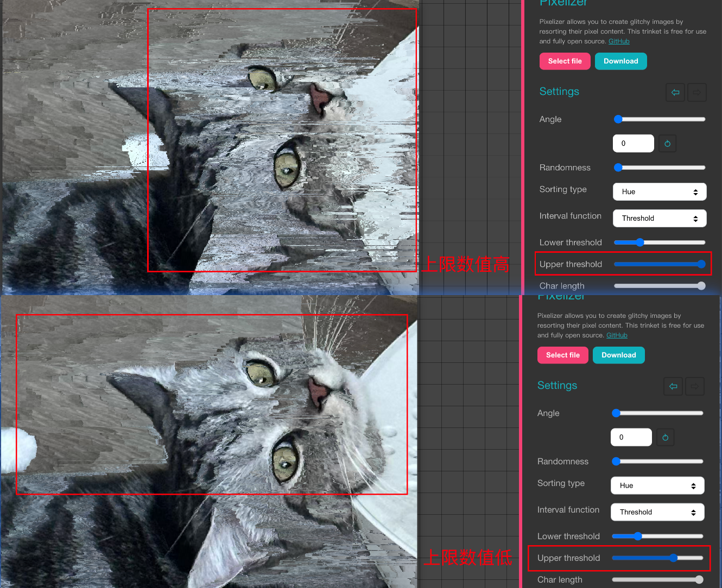Image resolution: width=722 pixels, height=588 pixels.
Task: Click the undo left-arrow icon in bottom Settings panel
Action: (x=673, y=386)
